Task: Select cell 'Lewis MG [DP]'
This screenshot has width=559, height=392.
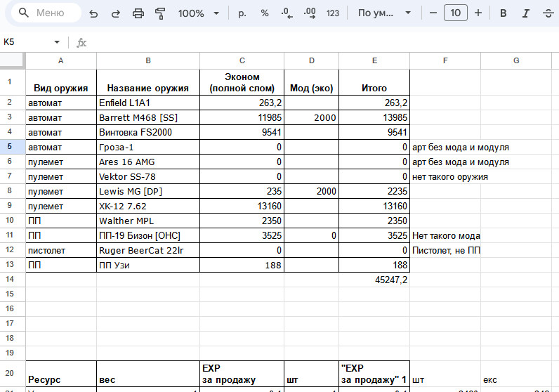Action: pyautogui.click(x=148, y=191)
